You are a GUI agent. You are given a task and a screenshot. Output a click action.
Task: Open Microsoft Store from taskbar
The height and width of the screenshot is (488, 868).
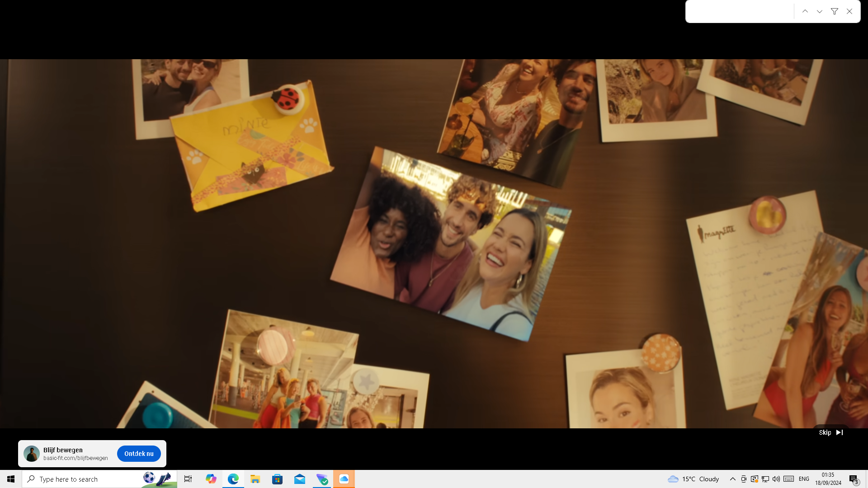(277, 479)
